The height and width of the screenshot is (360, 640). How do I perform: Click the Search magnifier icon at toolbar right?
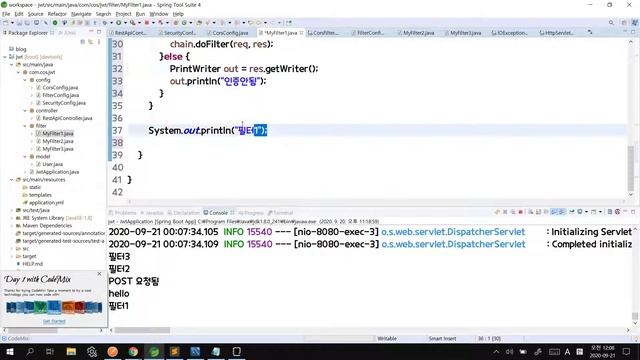611,23
